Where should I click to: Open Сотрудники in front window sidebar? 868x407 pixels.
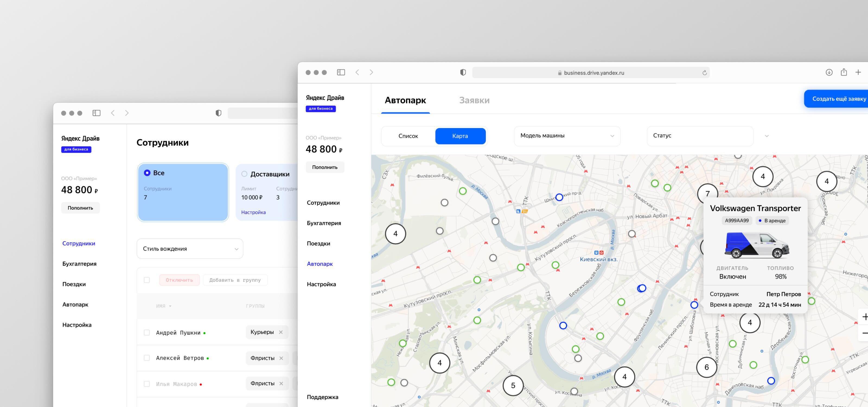323,203
